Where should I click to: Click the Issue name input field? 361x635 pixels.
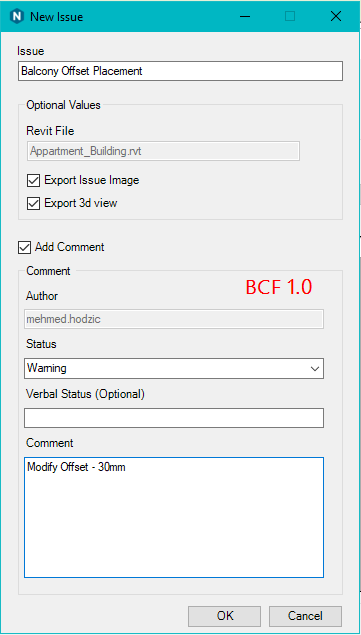[x=180, y=71]
